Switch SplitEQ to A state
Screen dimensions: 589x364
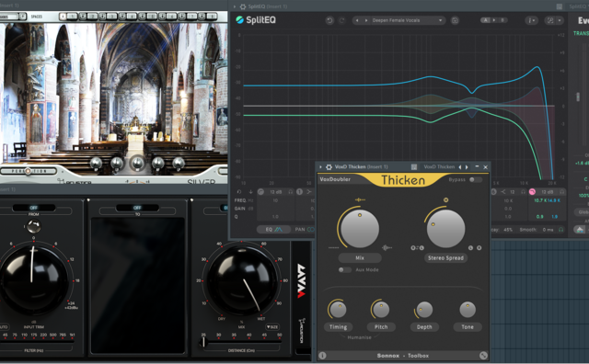tap(486, 20)
